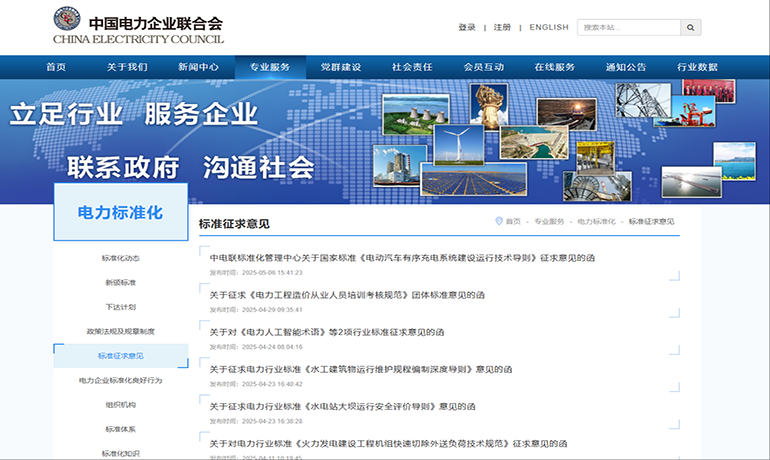Click the search magnifier button

coord(690,27)
